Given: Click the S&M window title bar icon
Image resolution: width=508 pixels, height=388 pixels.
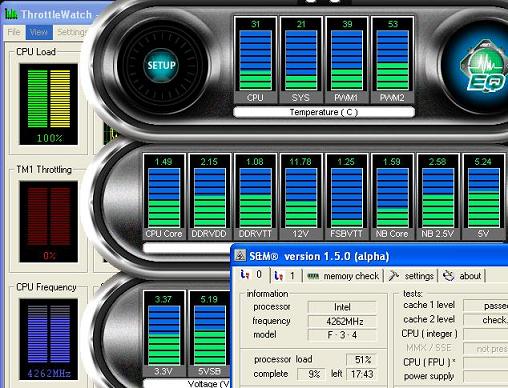Looking at the screenshot, I should pyautogui.click(x=240, y=256).
